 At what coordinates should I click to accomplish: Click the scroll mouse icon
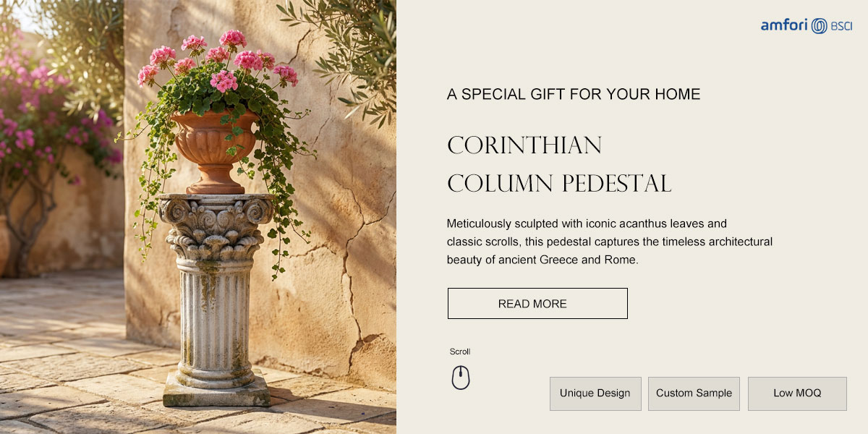(461, 378)
